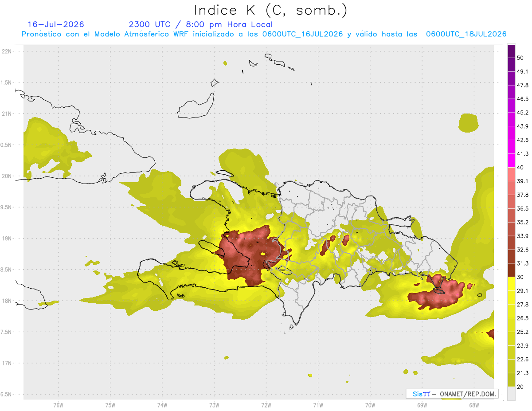This screenshot has width=532, height=411.
Task: Click the light gray legend swatch below 20
Action: 511,394
